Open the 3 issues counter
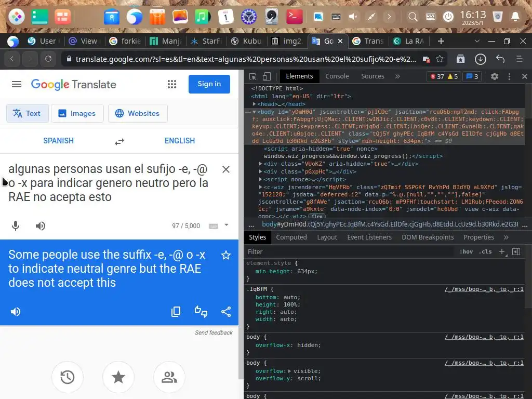The width and height of the screenshot is (532, 399). (x=472, y=76)
